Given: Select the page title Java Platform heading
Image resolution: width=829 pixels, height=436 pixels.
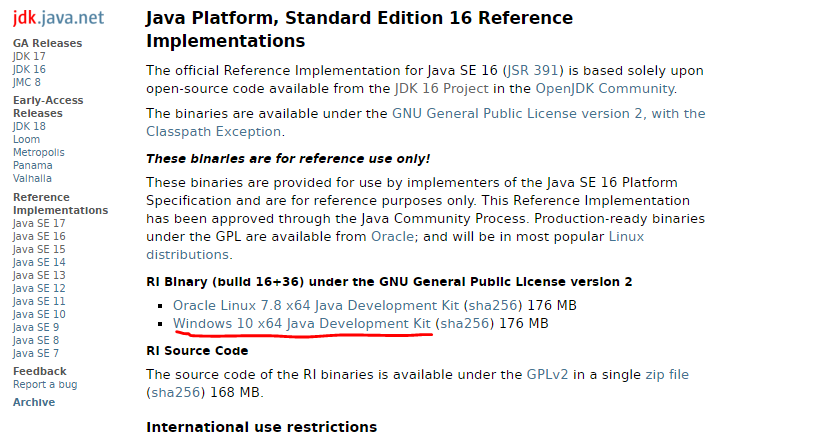Looking at the screenshot, I should [x=360, y=30].
